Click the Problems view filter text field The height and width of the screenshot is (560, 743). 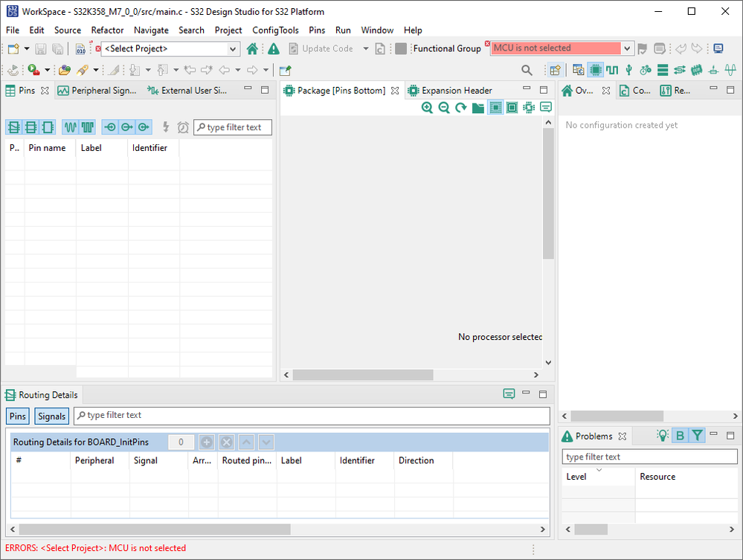pos(649,457)
